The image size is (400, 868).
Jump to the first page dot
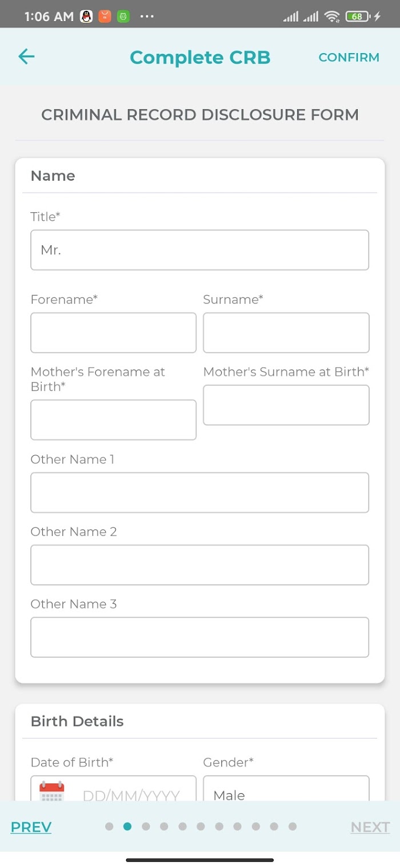[109, 826]
